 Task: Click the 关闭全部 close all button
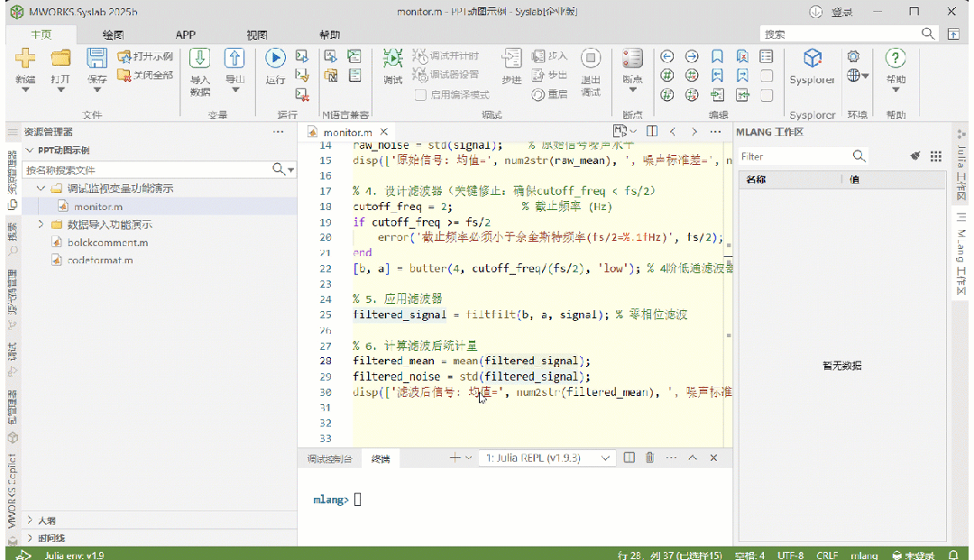point(144,75)
